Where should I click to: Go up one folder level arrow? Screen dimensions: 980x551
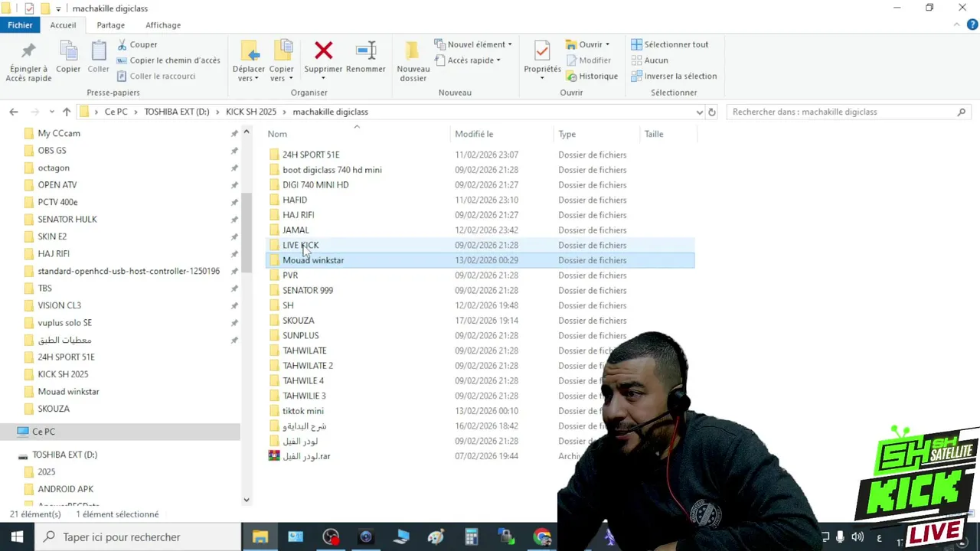click(67, 112)
